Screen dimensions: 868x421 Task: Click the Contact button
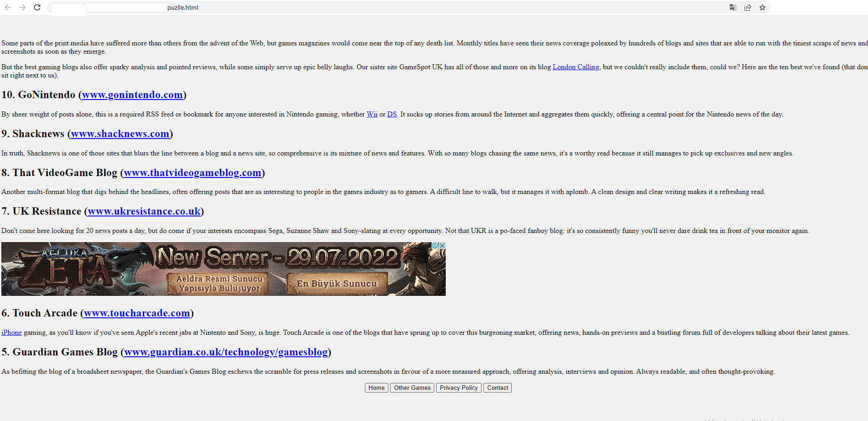(498, 388)
